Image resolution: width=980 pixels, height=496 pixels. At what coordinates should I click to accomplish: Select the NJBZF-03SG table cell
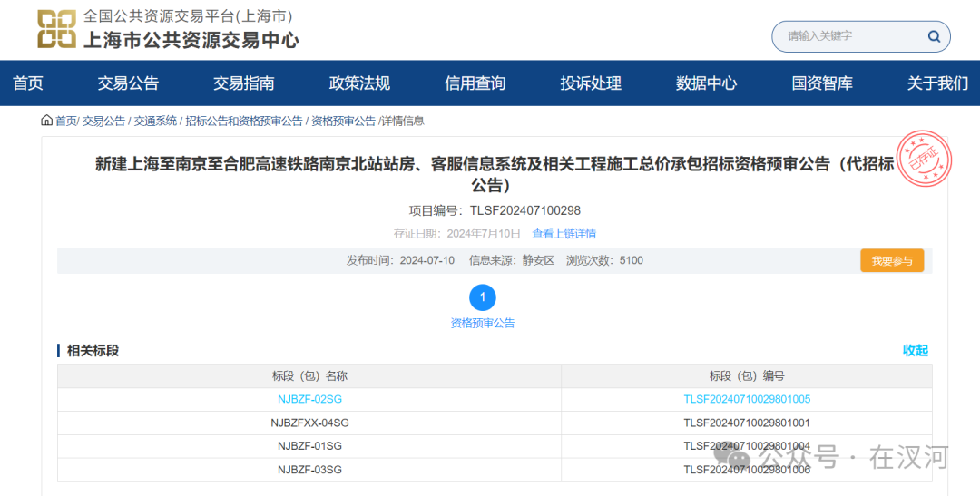click(x=309, y=470)
